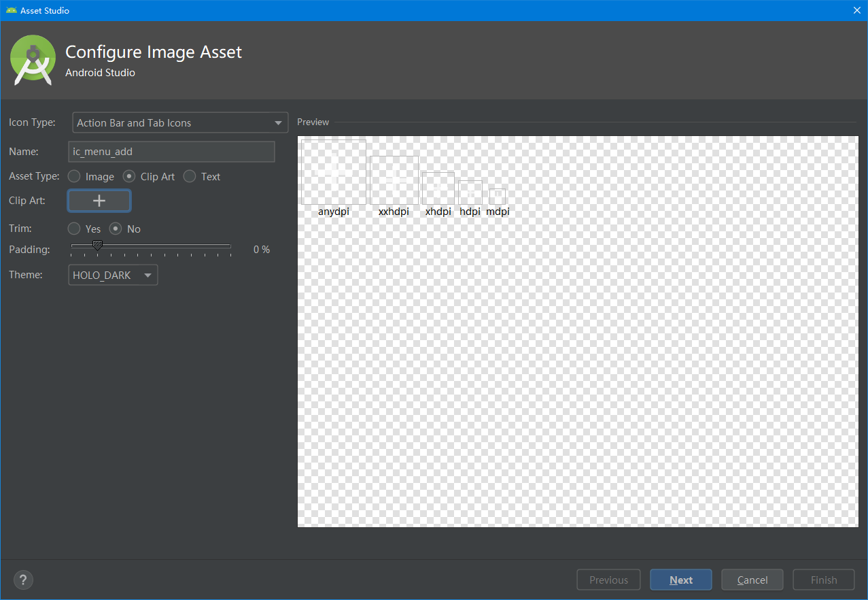This screenshot has height=600, width=868.
Task: Enable Trim by selecting Yes
Action: click(75, 229)
